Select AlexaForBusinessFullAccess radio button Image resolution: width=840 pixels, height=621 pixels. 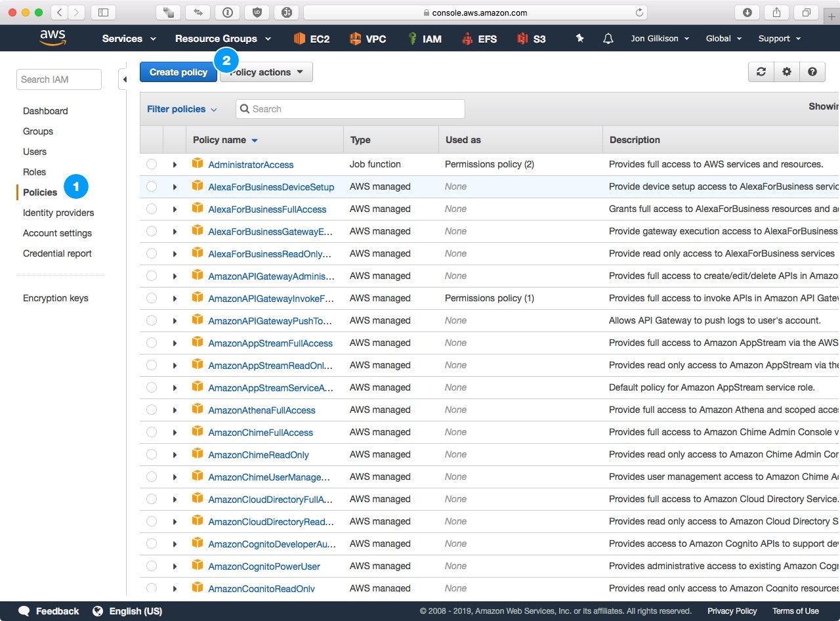152,209
